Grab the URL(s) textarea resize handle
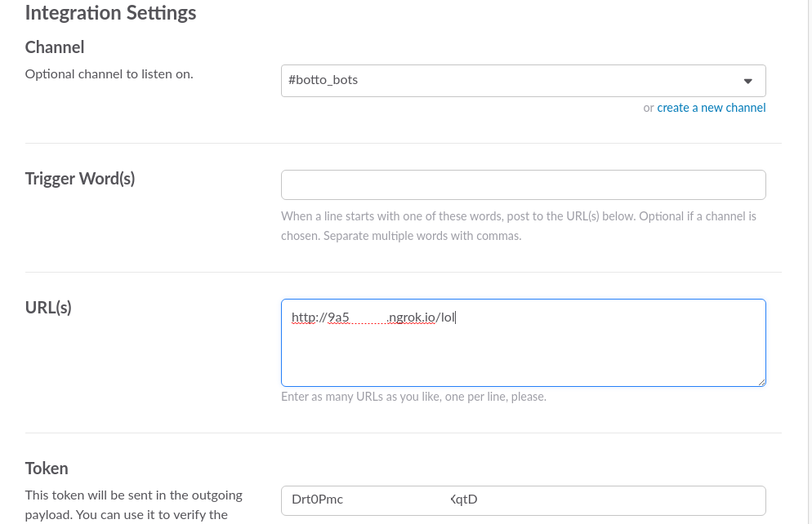Image resolution: width=812 pixels, height=524 pixels. click(x=761, y=382)
